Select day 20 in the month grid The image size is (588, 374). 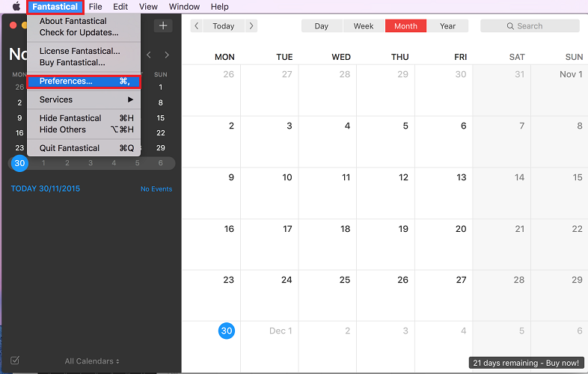pyautogui.click(x=461, y=229)
